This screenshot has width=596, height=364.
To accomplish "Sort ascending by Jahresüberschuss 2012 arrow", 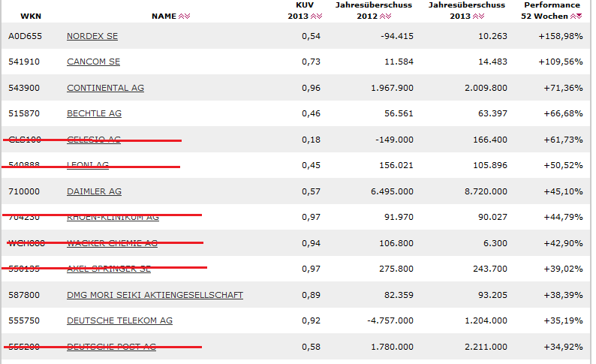I will pos(383,16).
